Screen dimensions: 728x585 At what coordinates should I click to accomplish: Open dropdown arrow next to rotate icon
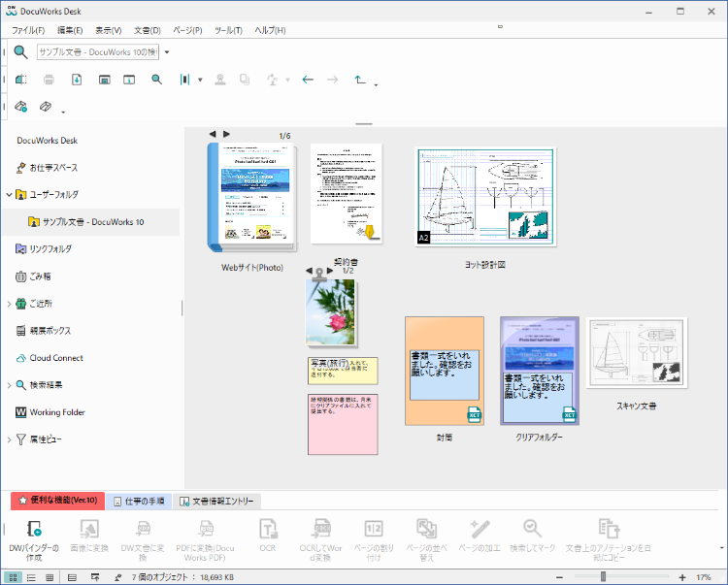pyautogui.click(x=287, y=80)
